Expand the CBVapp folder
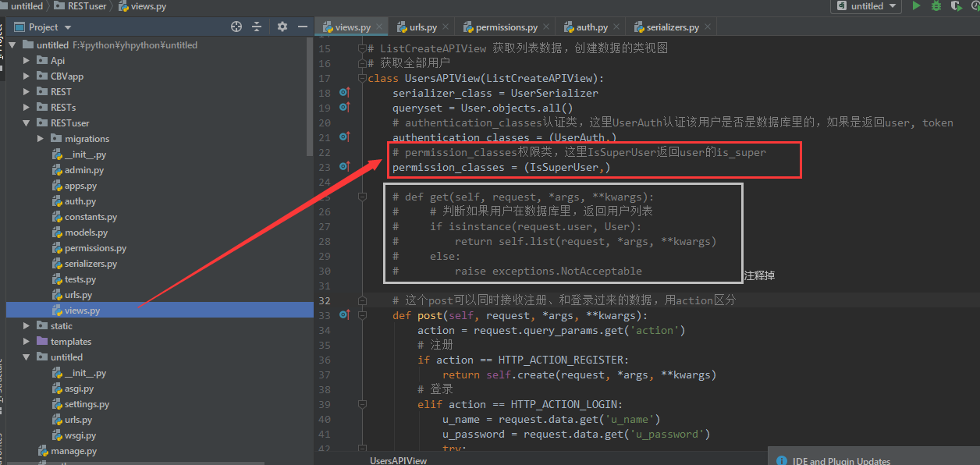Viewport: 980px width, 465px height. [x=27, y=76]
